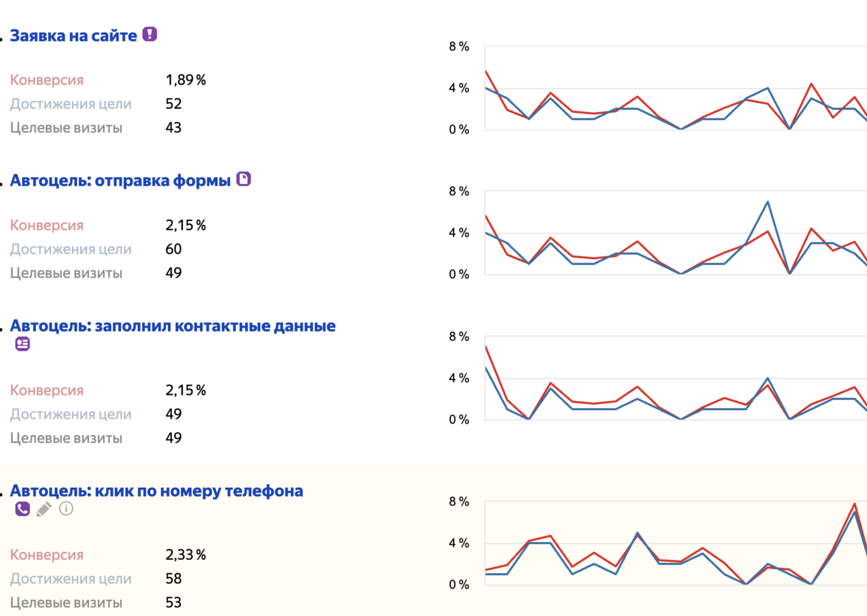The height and width of the screenshot is (616, 867).
Task: Click the form document icon beside отправка формы
Action: [243, 179]
